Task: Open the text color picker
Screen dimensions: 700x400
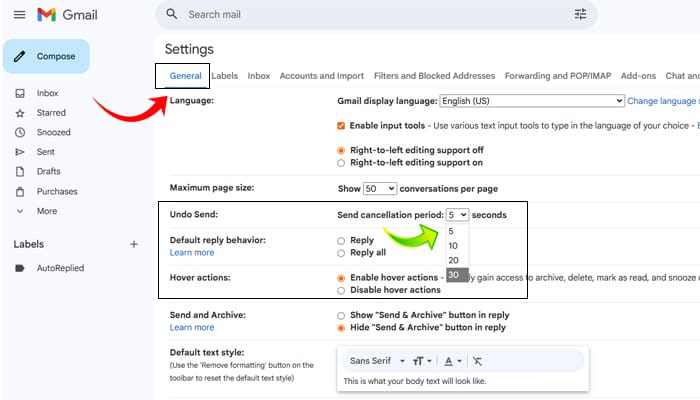Action: tap(452, 361)
